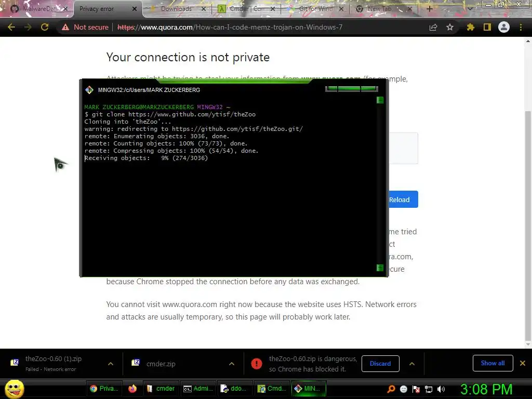Click the network tray icon
Image resolution: width=532 pixels, height=399 pixels.
coord(429,389)
